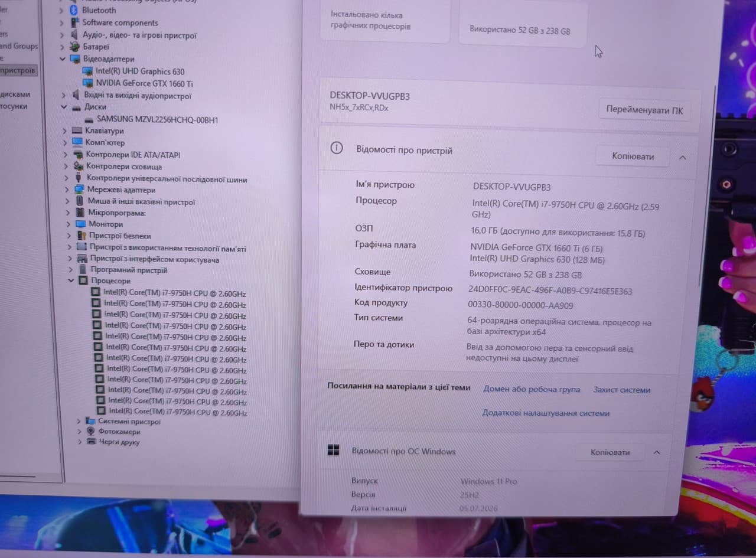The height and width of the screenshot is (558, 756).
Task: Click the Контролери сховища category icon
Action: tap(78, 167)
